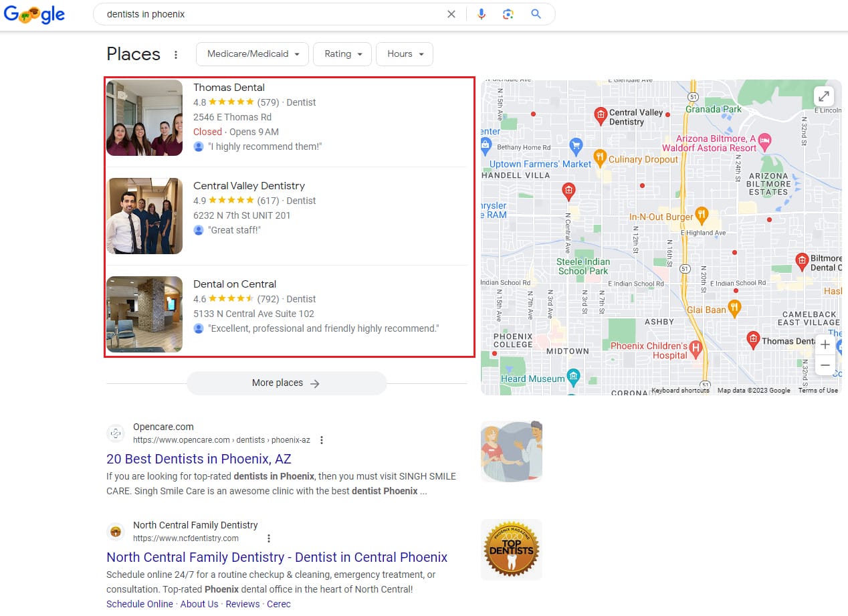The height and width of the screenshot is (616, 848).
Task: Click Central Valley Dentistry map pin
Action: tap(601, 116)
